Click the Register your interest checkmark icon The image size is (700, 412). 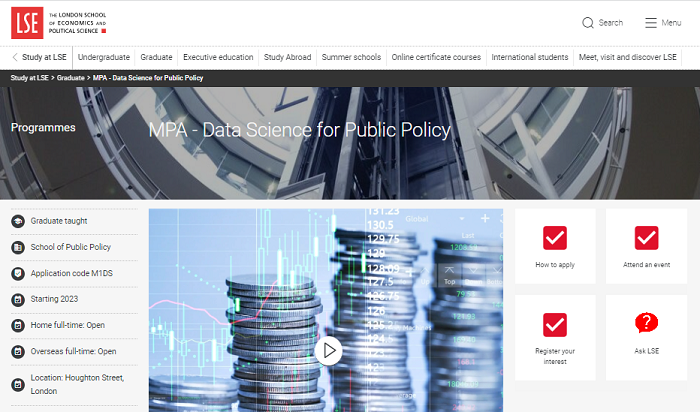tap(555, 324)
